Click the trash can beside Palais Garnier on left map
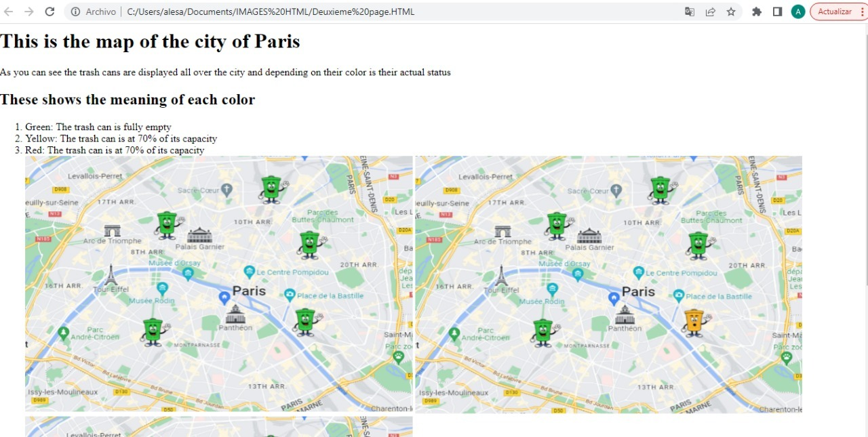Viewport: 868px width, 437px height. [x=167, y=225]
